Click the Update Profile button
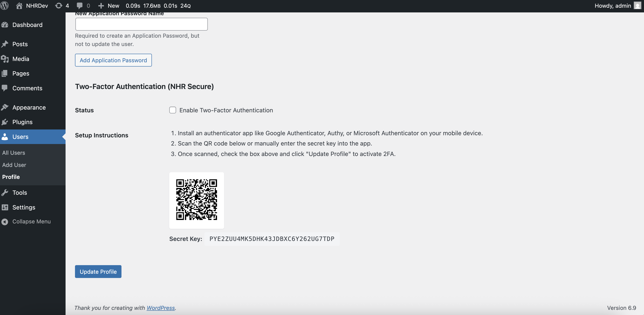 98,272
